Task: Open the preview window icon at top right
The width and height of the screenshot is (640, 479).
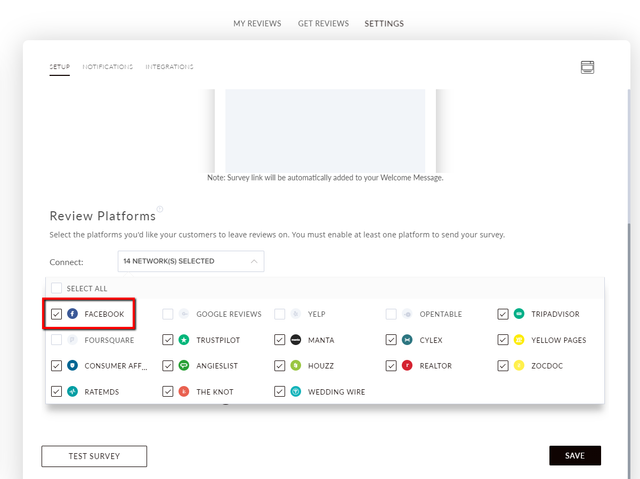Action: click(587, 67)
